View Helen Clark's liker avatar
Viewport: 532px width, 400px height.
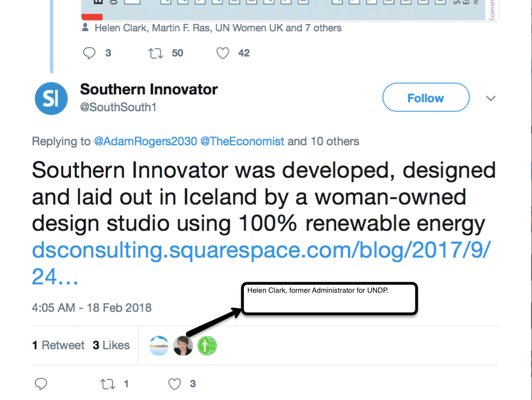tap(183, 346)
